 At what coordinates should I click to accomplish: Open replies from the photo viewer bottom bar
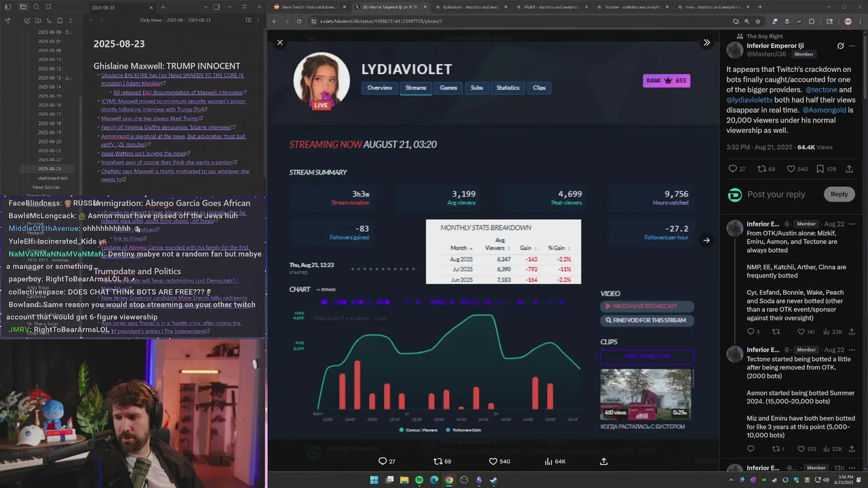(387, 462)
